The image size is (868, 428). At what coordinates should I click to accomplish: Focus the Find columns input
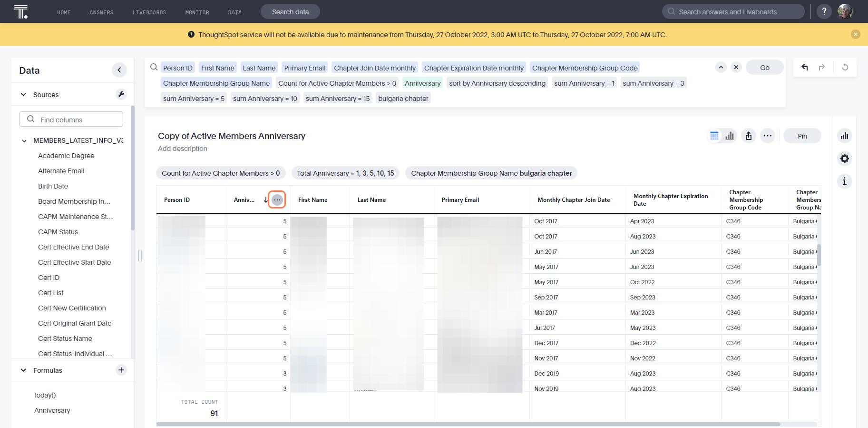(x=71, y=119)
